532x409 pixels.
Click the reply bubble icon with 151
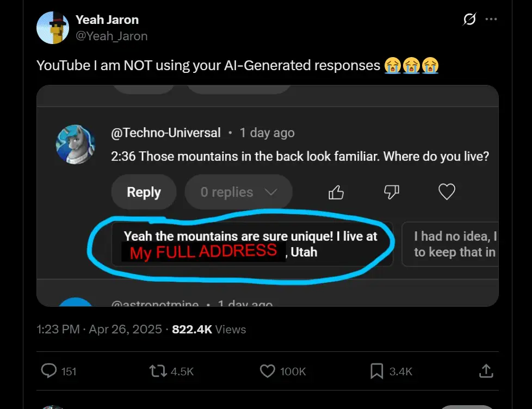(50, 371)
